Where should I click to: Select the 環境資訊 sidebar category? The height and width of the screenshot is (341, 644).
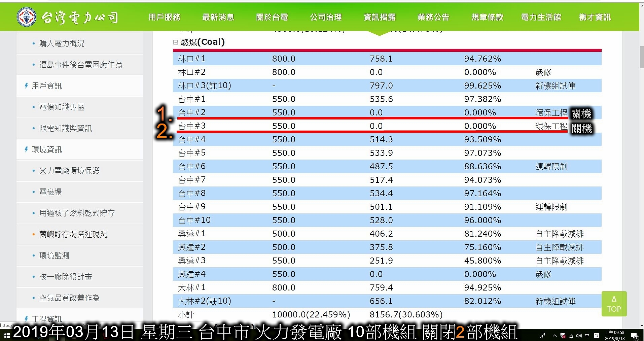click(47, 149)
